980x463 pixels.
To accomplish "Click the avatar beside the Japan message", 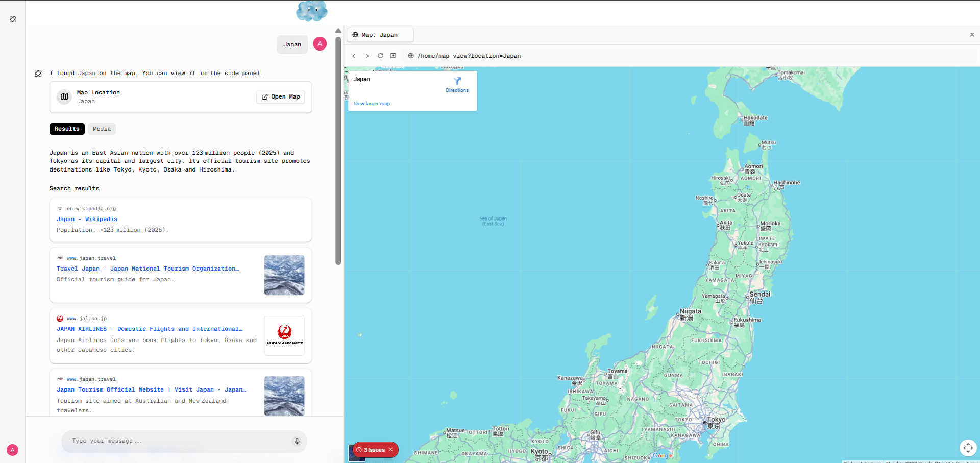I will tap(320, 44).
